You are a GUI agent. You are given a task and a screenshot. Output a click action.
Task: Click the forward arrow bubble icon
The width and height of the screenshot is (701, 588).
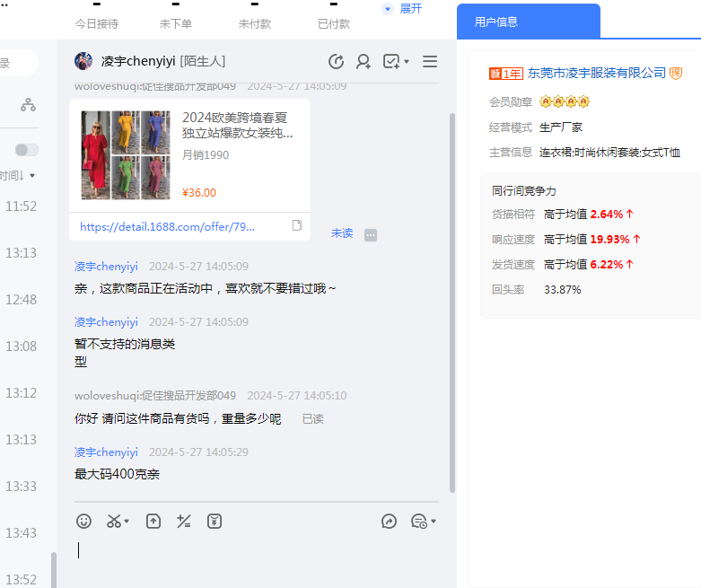[389, 521]
